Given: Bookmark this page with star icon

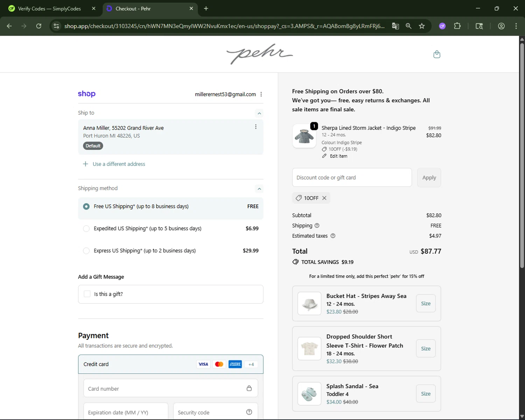Looking at the screenshot, I should tap(422, 26).
